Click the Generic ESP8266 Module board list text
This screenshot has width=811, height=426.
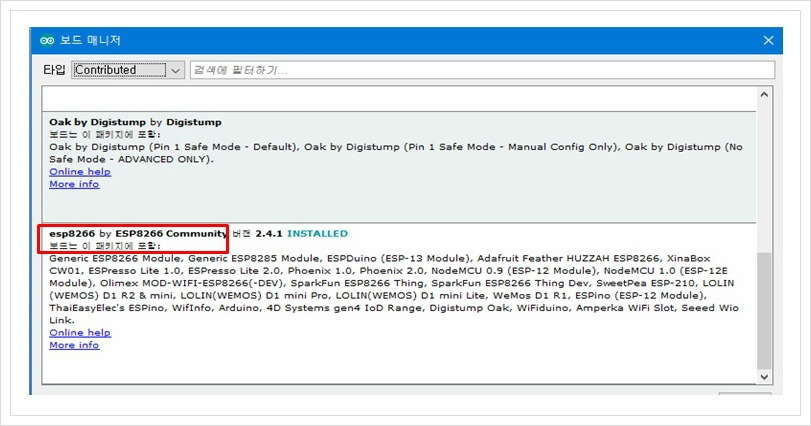pyautogui.click(x=394, y=289)
